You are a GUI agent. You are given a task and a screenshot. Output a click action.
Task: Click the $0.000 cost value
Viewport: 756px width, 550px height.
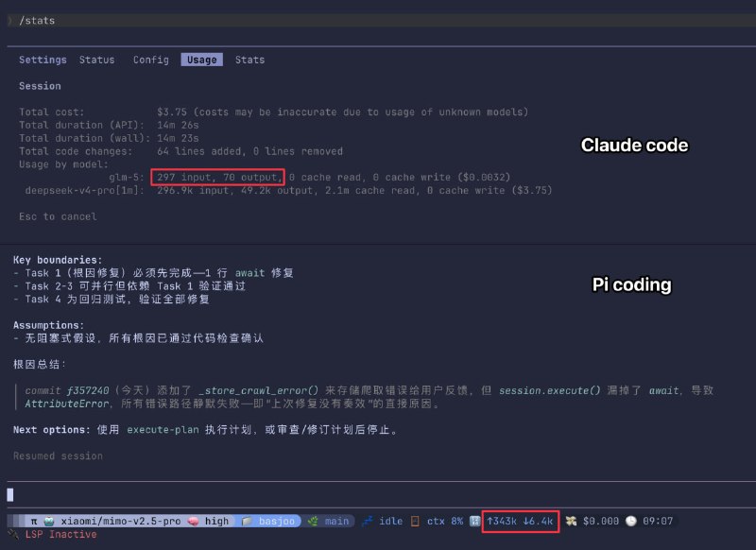click(x=601, y=521)
